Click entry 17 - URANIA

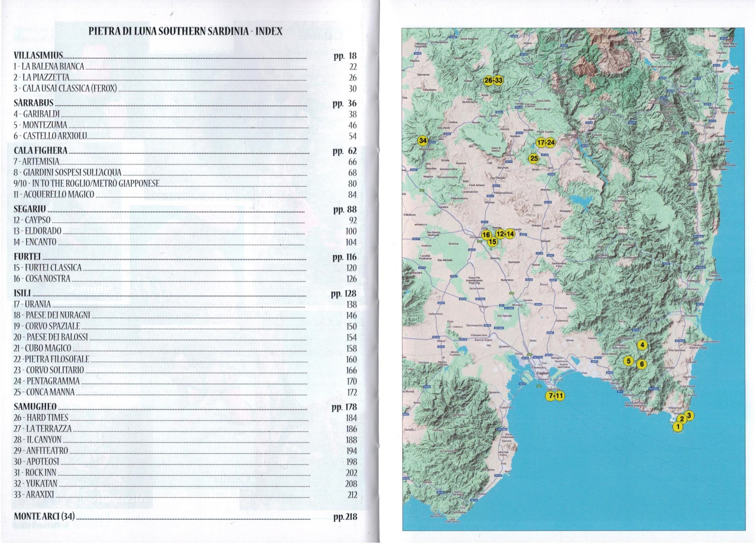32,304
